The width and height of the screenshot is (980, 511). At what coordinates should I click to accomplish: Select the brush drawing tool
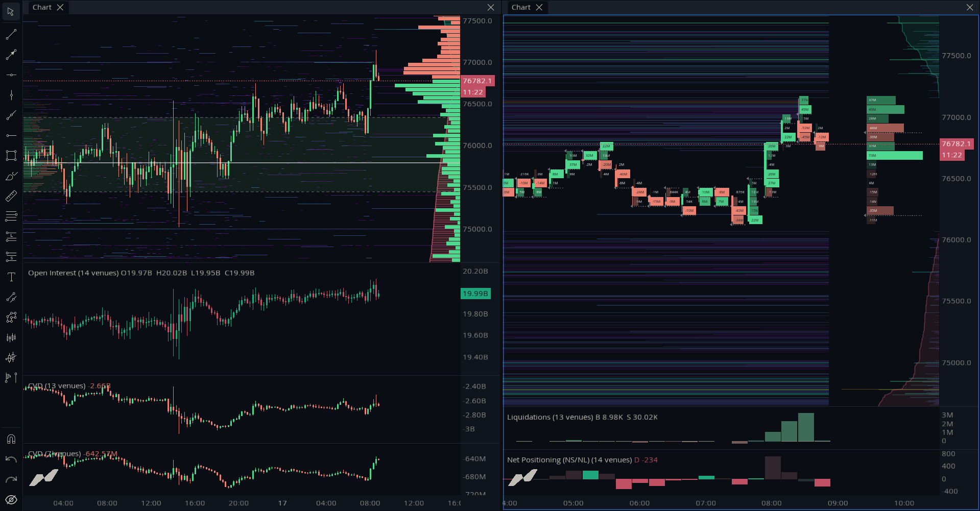[11, 176]
